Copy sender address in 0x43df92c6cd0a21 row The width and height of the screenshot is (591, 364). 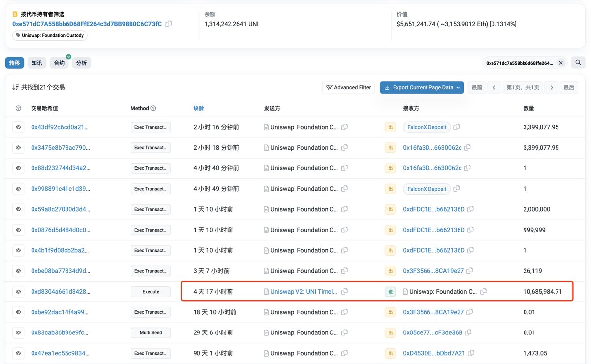point(344,127)
